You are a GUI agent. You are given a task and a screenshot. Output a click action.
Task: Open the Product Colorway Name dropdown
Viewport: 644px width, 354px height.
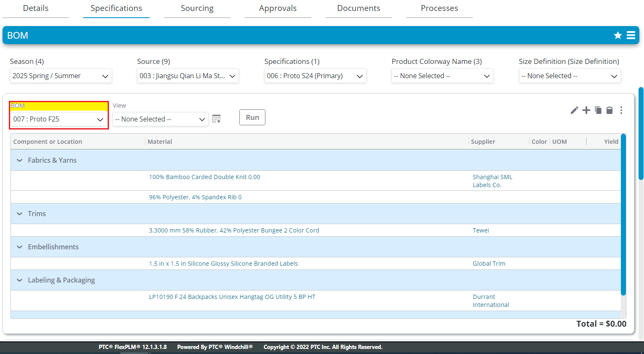(x=443, y=76)
